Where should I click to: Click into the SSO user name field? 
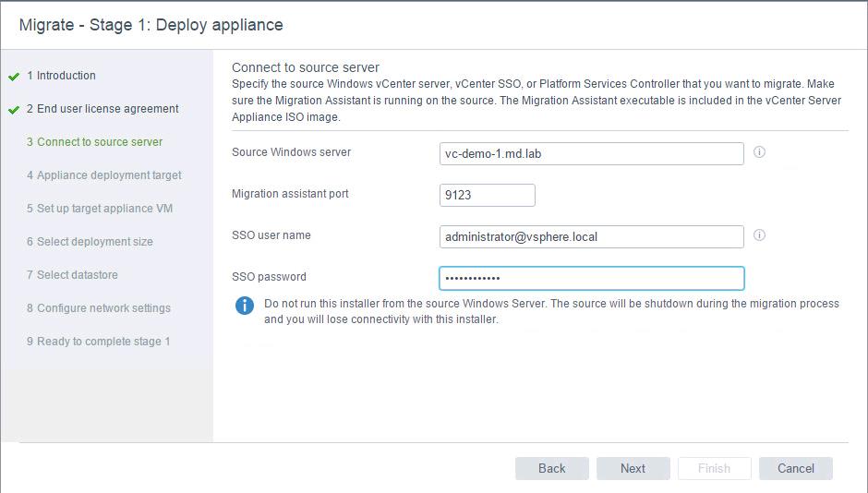point(591,237)
